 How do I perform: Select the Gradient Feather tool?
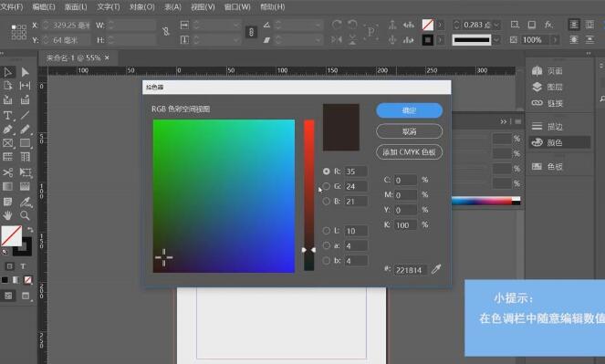click(25, 187)
